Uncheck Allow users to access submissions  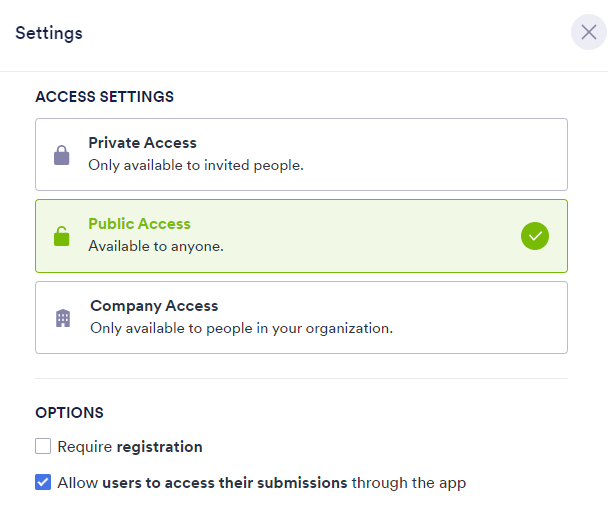click(x=43, y=482)
